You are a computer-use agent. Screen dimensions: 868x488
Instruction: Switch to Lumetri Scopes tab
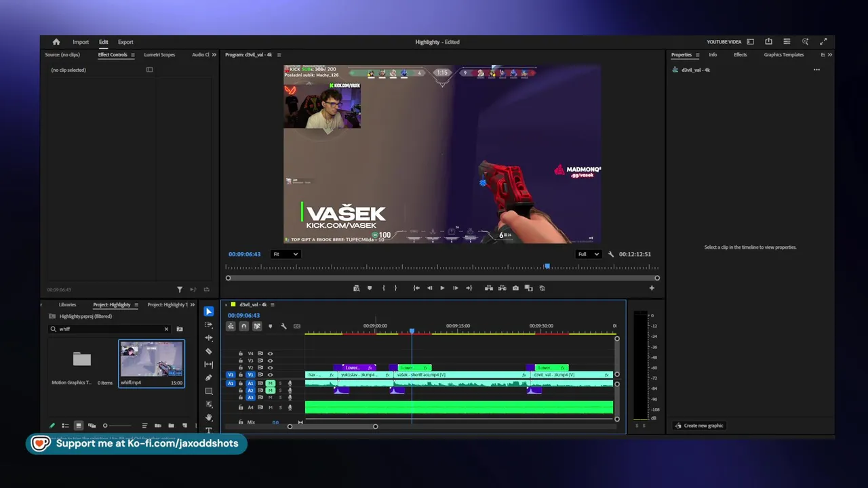(159, 55)
